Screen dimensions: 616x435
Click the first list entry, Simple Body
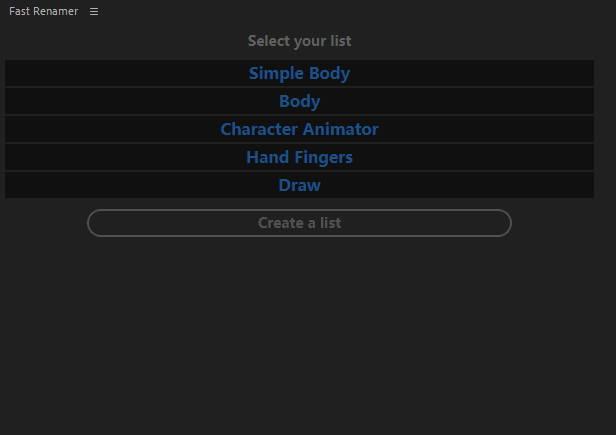299,73
